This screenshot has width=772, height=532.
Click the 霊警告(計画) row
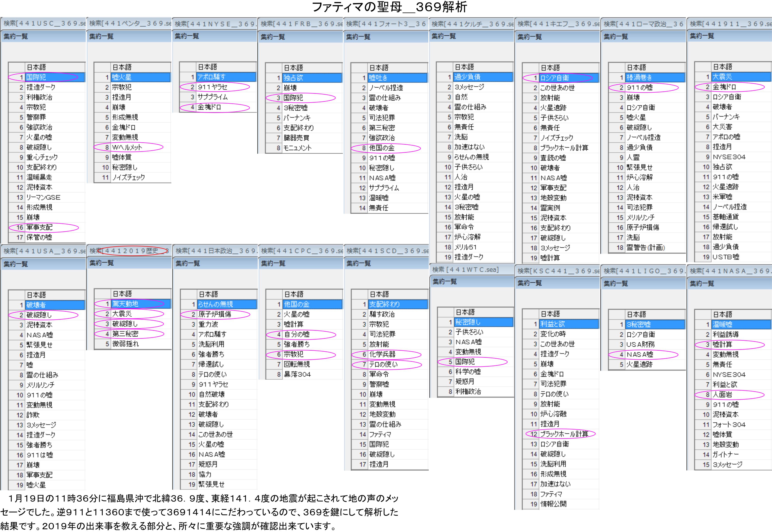click(x=646, y=248)
